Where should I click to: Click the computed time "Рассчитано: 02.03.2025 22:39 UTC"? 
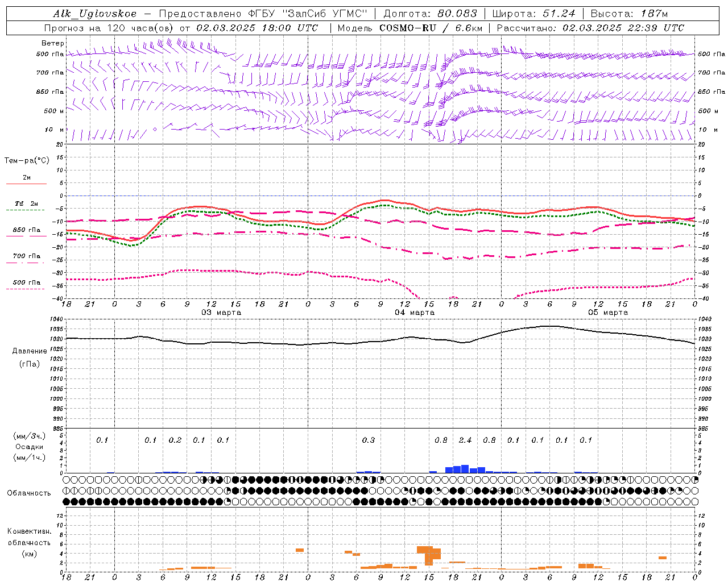590,28
